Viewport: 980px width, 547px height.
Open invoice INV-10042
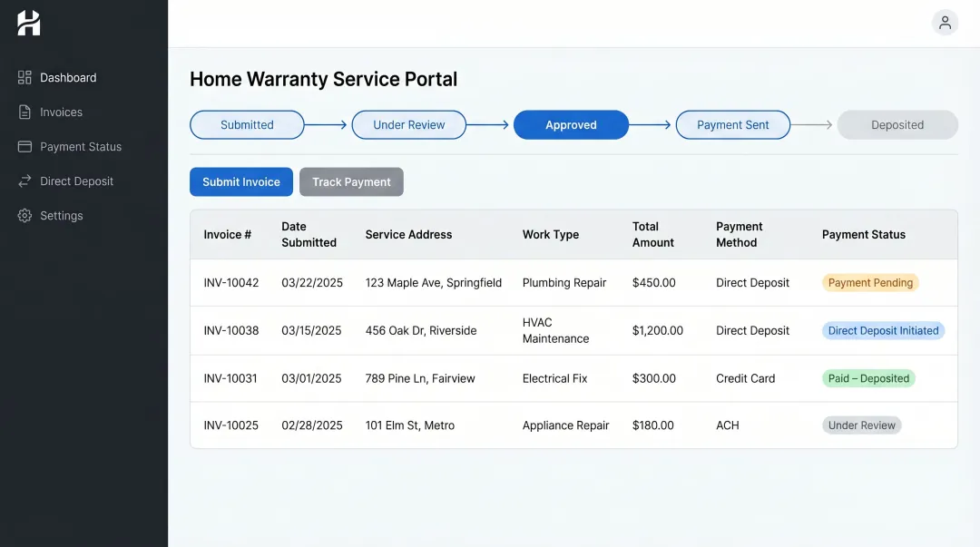[231, 282]
